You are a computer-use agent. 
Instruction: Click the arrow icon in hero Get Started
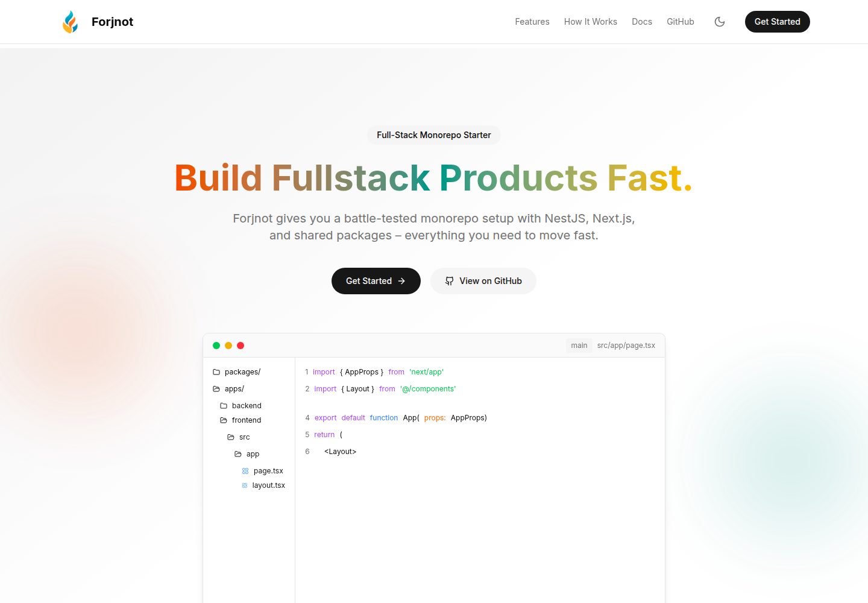(401, 281)
